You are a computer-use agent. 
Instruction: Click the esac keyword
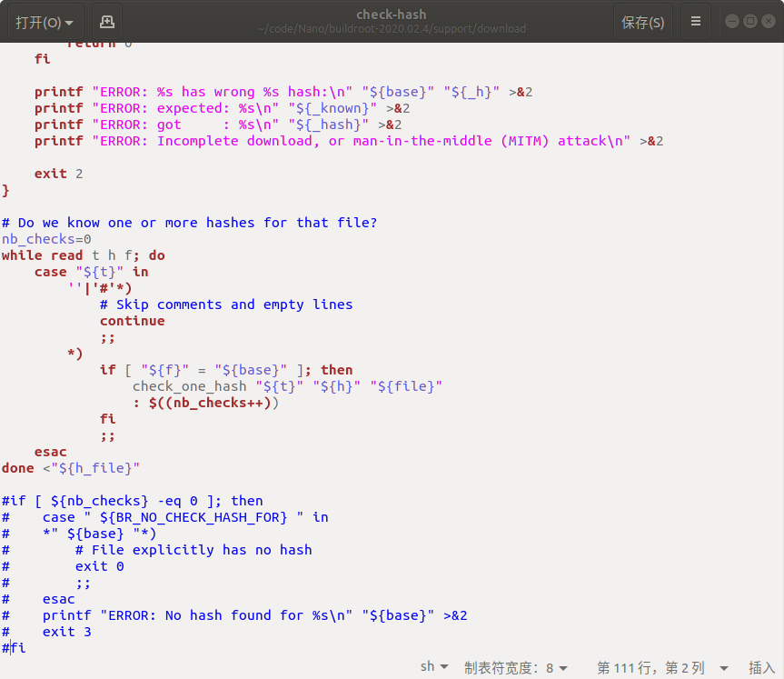click(x=50, y=451)
